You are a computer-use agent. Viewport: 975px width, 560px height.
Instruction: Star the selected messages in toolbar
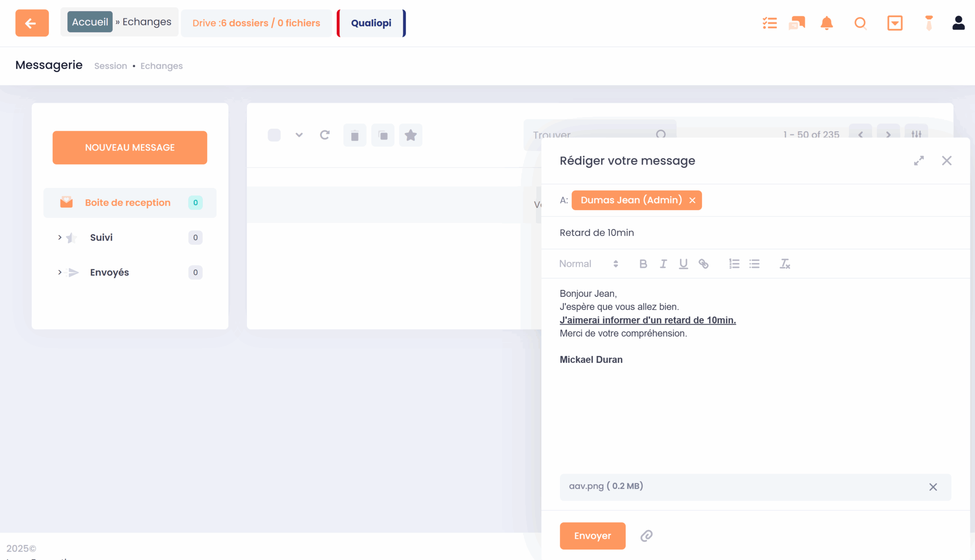coord(410,135)
